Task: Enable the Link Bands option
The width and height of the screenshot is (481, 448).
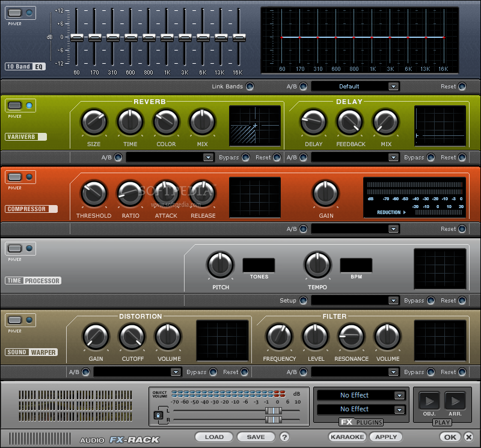Action: point(250,87)
